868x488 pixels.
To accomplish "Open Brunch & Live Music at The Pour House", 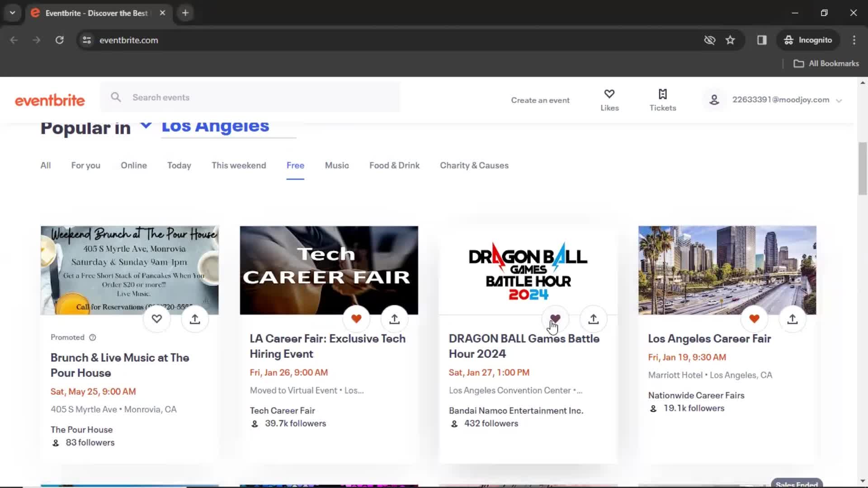I will pyautogui.click(x=120, y=365).
